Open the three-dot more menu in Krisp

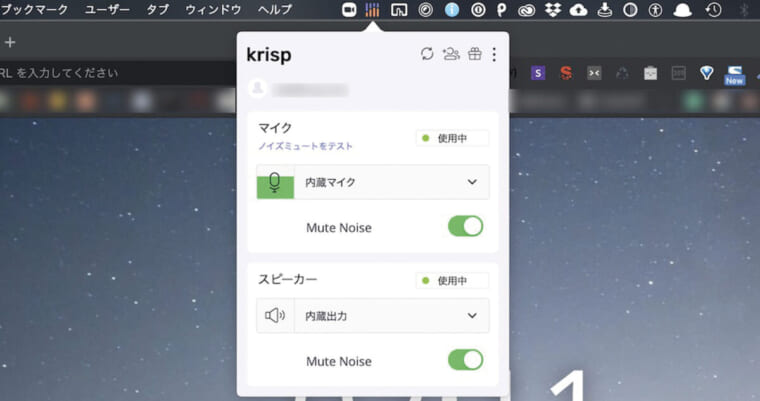pos(494,54)
